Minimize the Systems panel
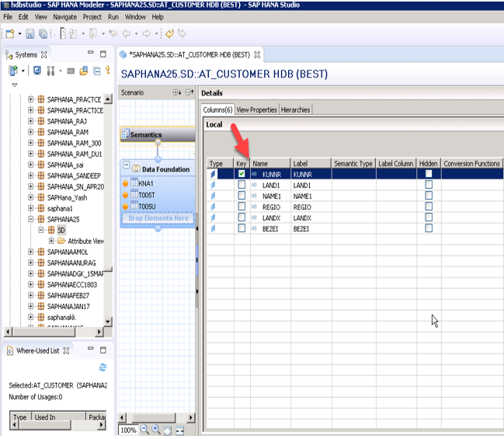This screenshot has height=439, width=504. pos(91,52)
